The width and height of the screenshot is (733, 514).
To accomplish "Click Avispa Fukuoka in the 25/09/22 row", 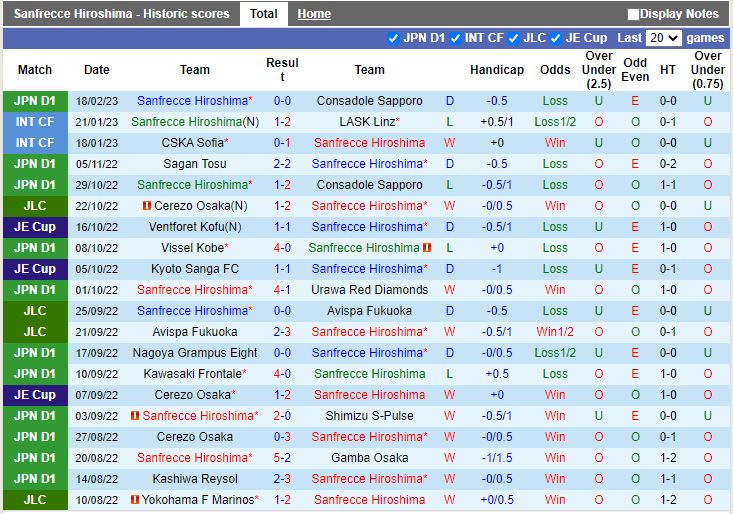I will point(369,311).
